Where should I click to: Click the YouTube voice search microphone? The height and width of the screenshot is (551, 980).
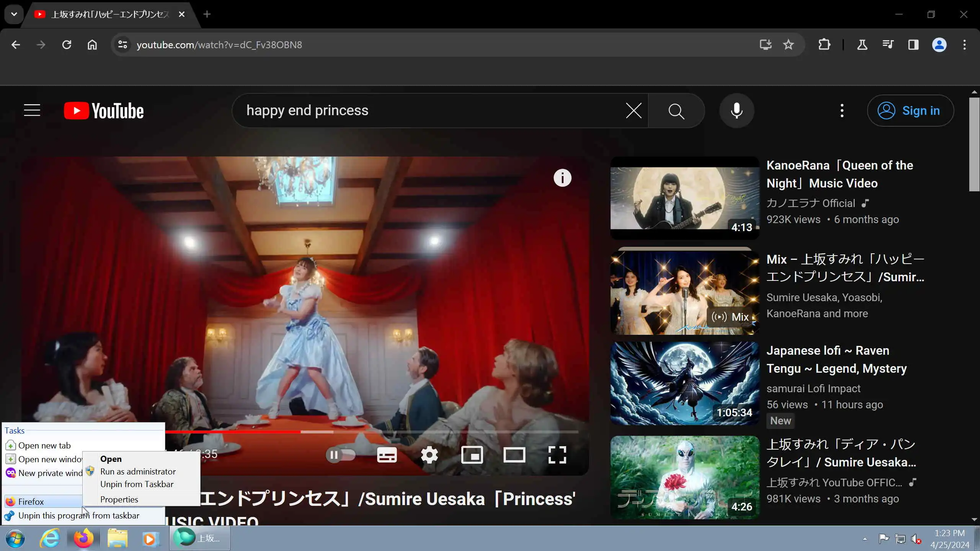(737, 111)
